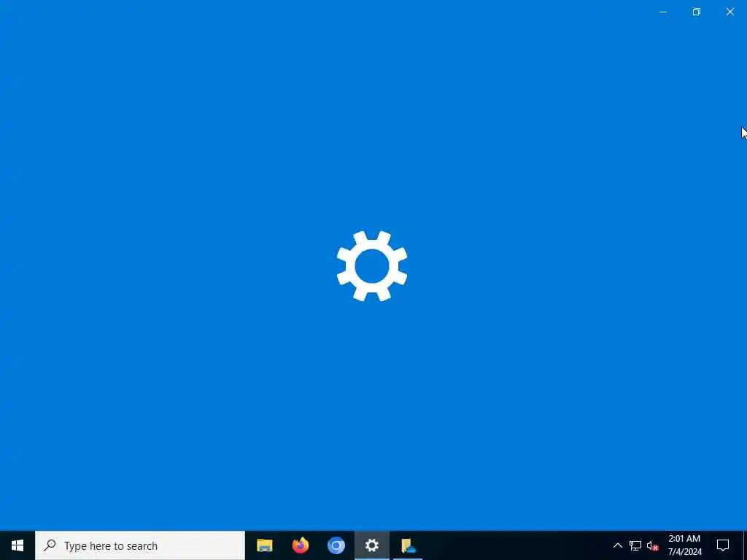Open the Action Center notifications icon
Screen dimensions: 747x560
723,545
